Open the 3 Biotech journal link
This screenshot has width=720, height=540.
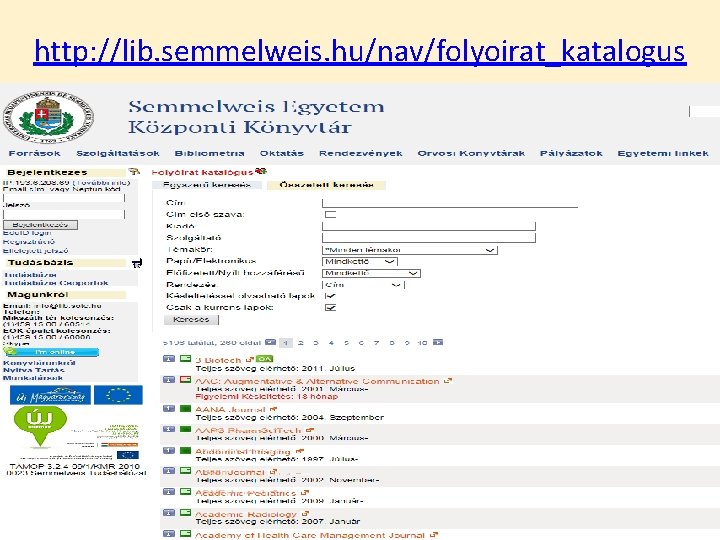218,360
